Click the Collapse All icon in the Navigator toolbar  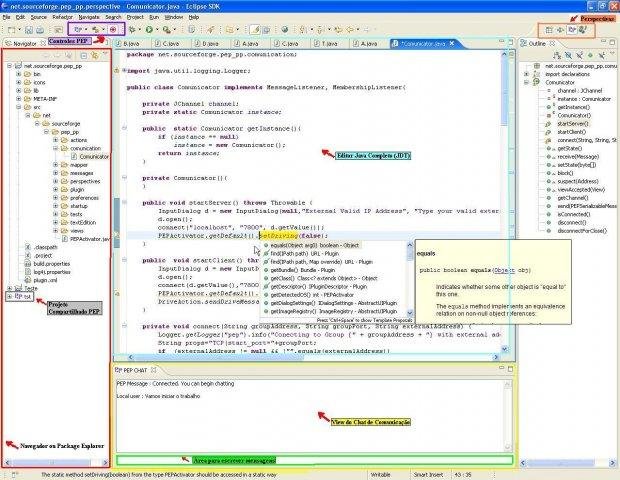pos(83,56)
